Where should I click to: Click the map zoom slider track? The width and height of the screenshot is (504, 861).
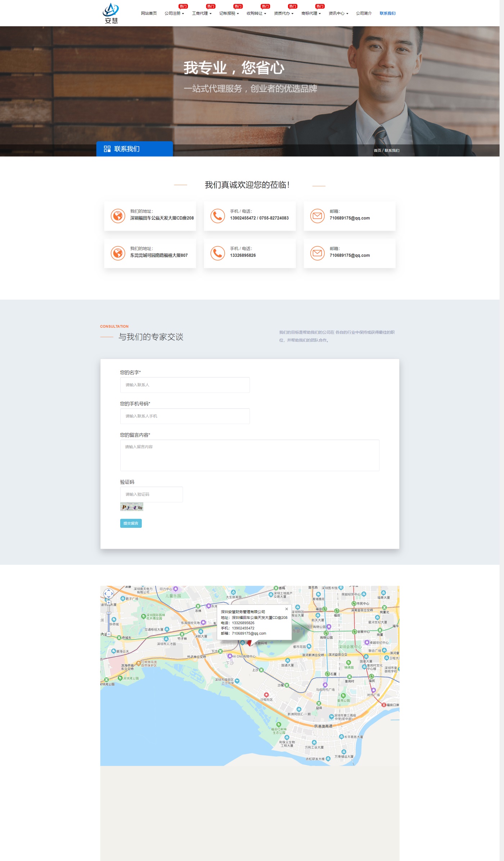108,618
